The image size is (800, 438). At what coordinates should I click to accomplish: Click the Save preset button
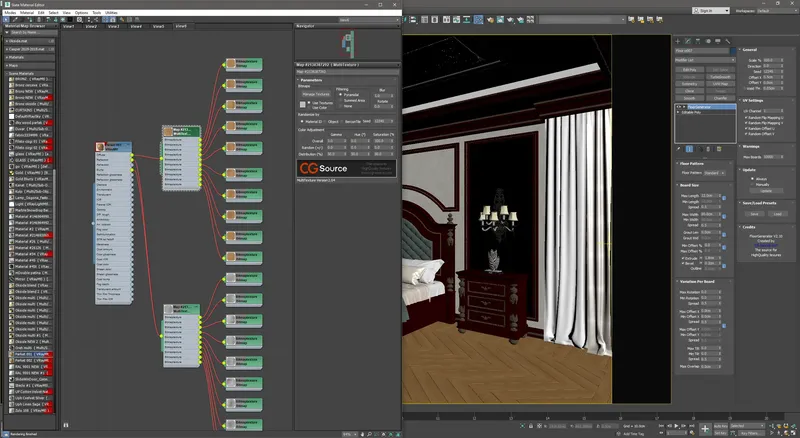[754, 214]
